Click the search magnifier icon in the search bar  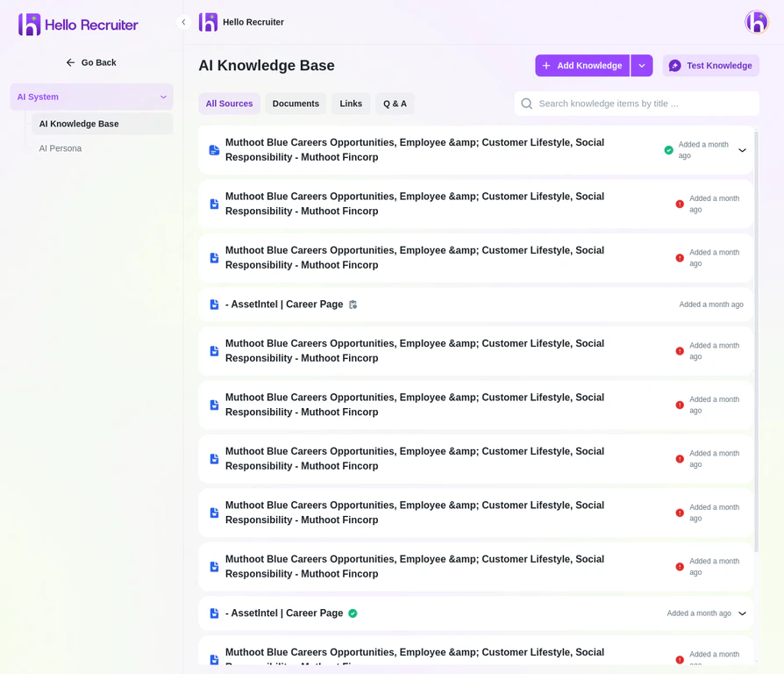pos(526,104)
